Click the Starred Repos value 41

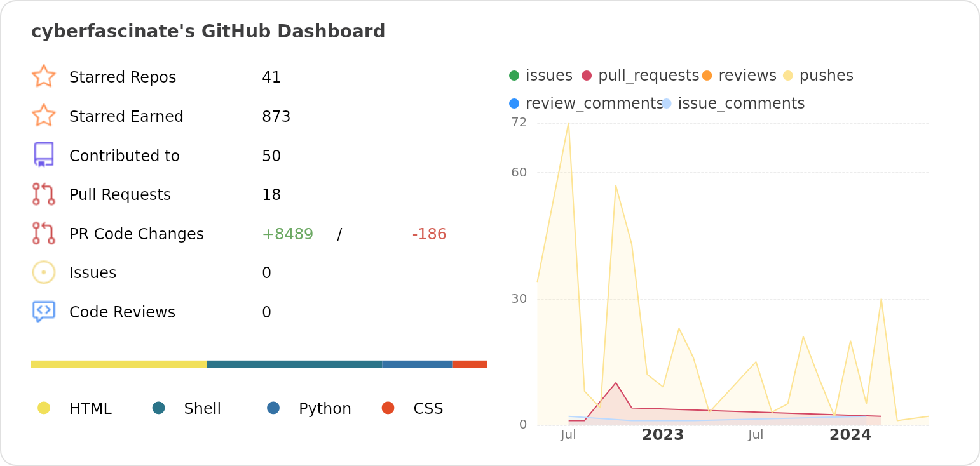[271, 77]
